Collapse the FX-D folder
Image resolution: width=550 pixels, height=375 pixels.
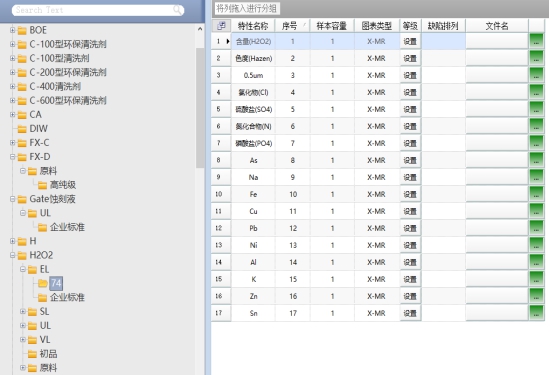pyautogui.click(x=12, y=157)
